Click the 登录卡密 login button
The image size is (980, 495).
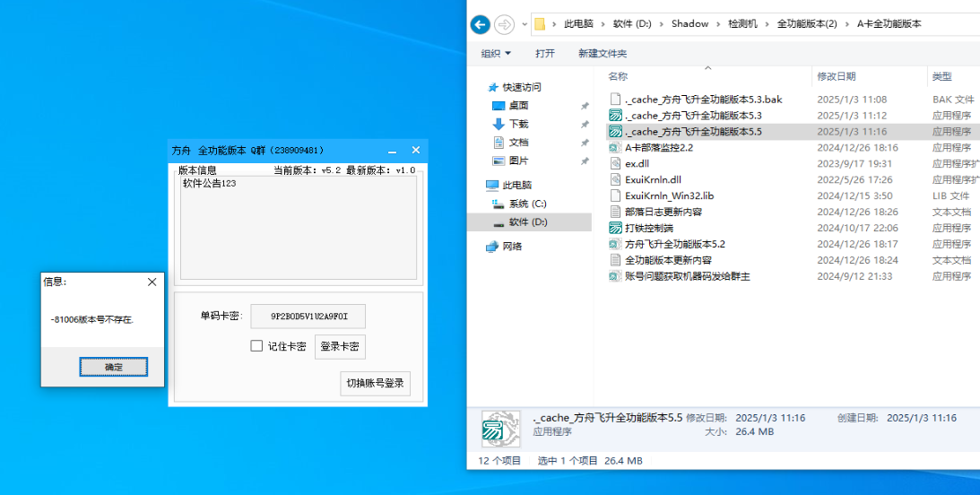[x=340, y=346]
